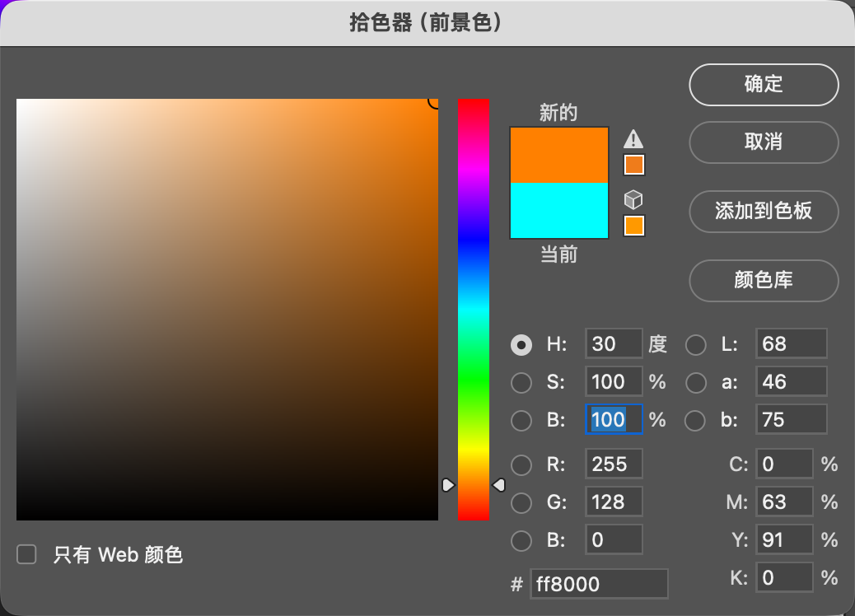This screenshot has height=616, width=855.
Task: Select the S saturation radio button
Action: click(x=521, y=383)
